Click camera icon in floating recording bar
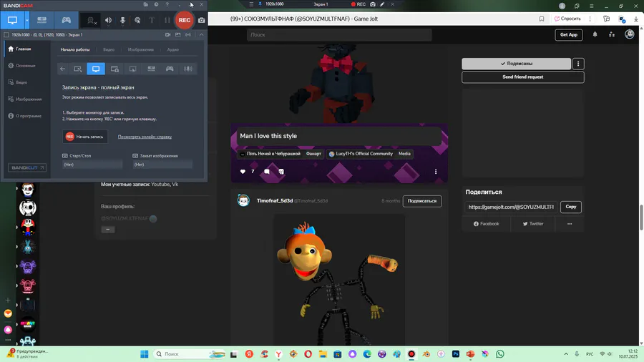Image resolution: width=644 pixels, height=362 pixels. pos(373,4)
